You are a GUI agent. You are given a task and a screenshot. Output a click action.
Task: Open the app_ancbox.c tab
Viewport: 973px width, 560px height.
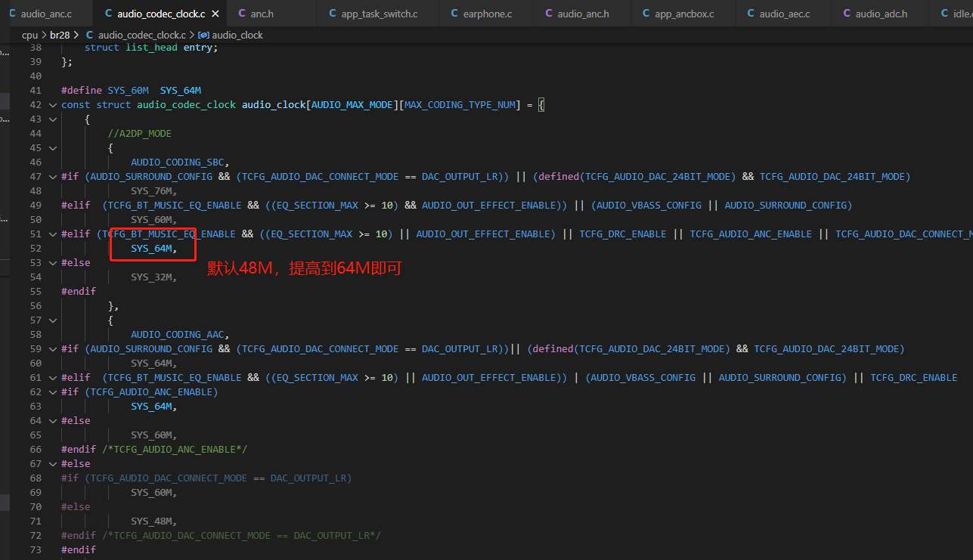684,14
